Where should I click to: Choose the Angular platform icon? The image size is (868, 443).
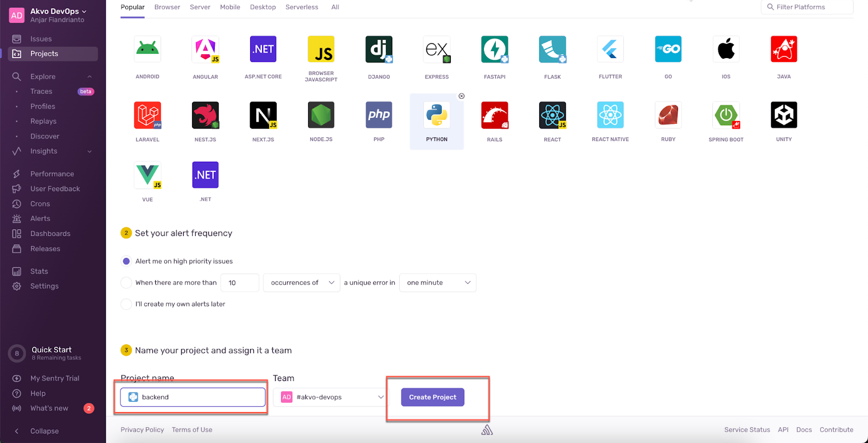click(206, 49)
